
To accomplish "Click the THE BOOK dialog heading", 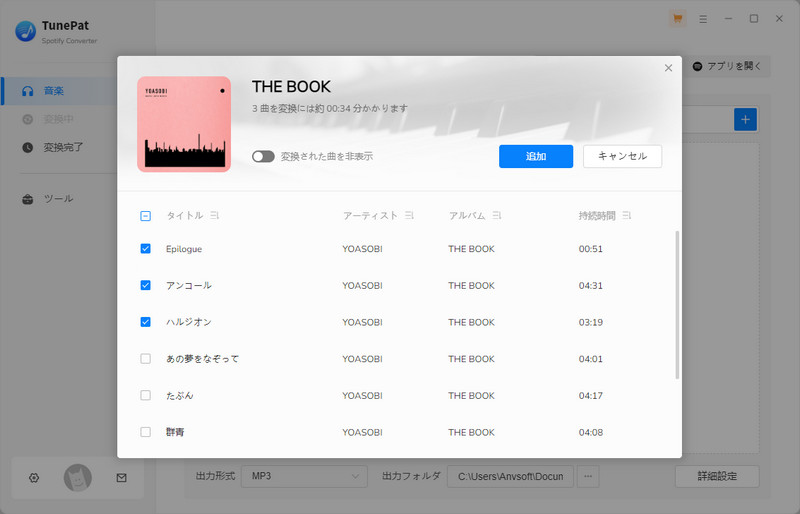I will click(291, 87).
